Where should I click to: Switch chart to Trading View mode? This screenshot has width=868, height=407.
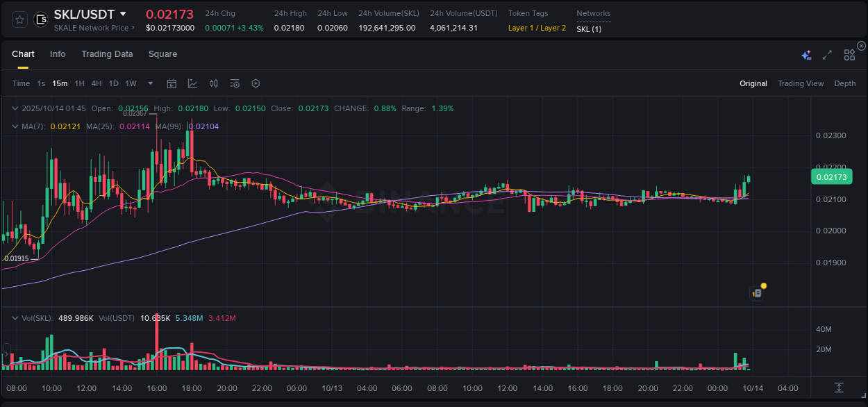pyautogui.click(x=801, y=83)
